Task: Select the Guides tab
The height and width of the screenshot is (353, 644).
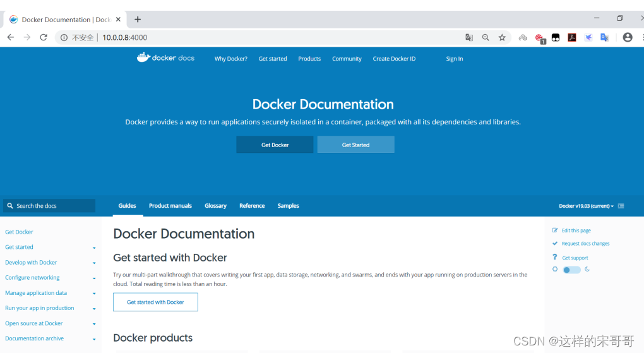Action: coord(128,205)
